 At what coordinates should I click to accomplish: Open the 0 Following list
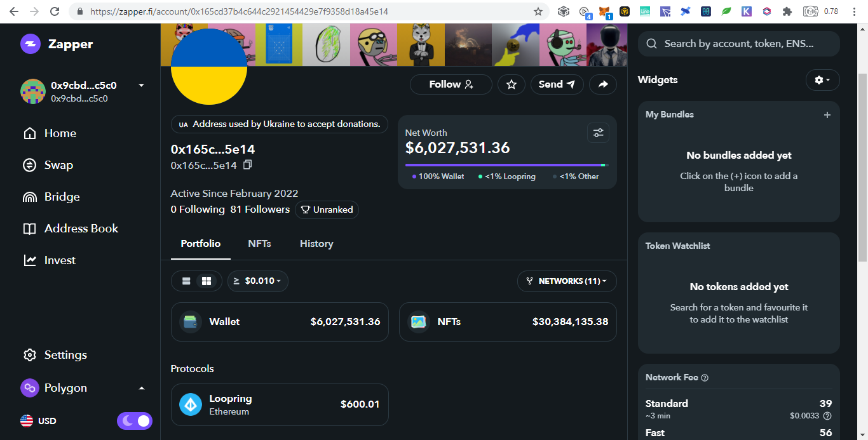(198, 210)
